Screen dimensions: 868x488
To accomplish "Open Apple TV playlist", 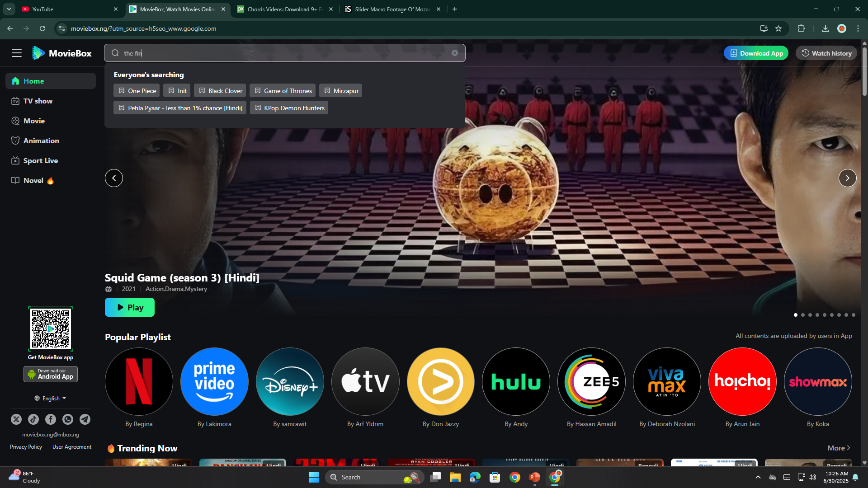I will click(x=365, y=381).
